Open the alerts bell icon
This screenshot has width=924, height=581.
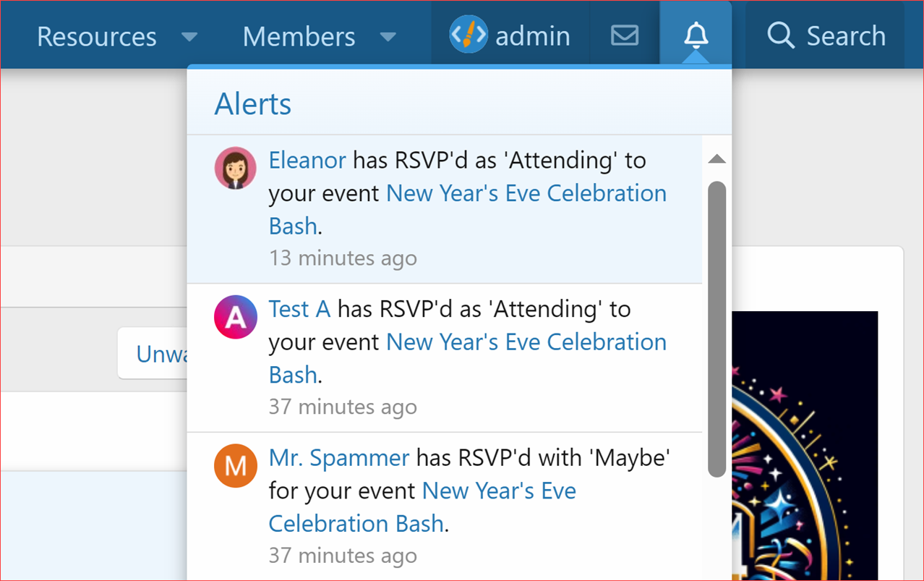[695, 35]
